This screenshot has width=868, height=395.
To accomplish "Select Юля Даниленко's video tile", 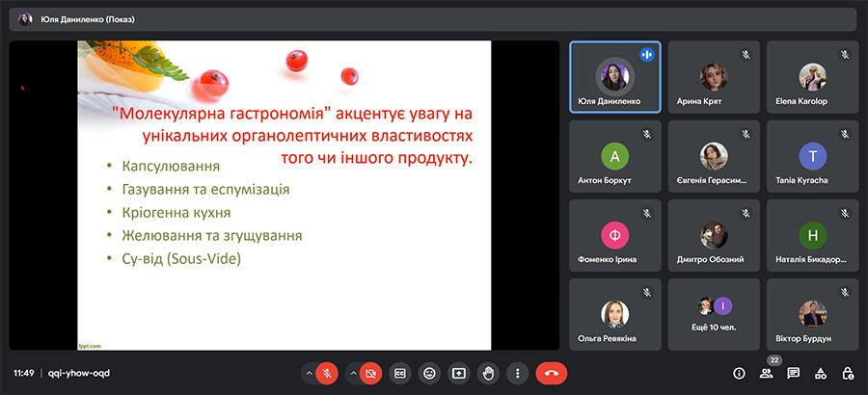I will 614,77.
